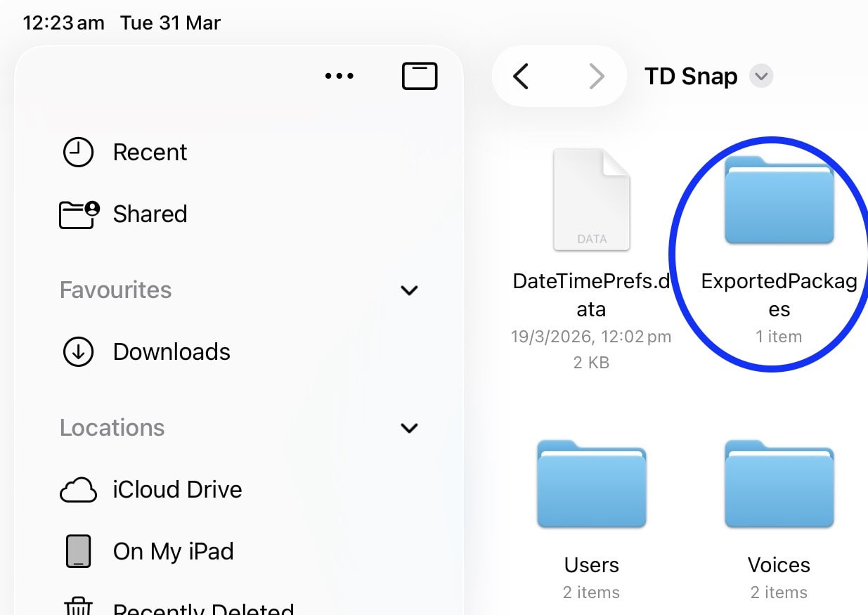Select the On My iPad device icon
868x615 pixels.
(x=78, y=551)
